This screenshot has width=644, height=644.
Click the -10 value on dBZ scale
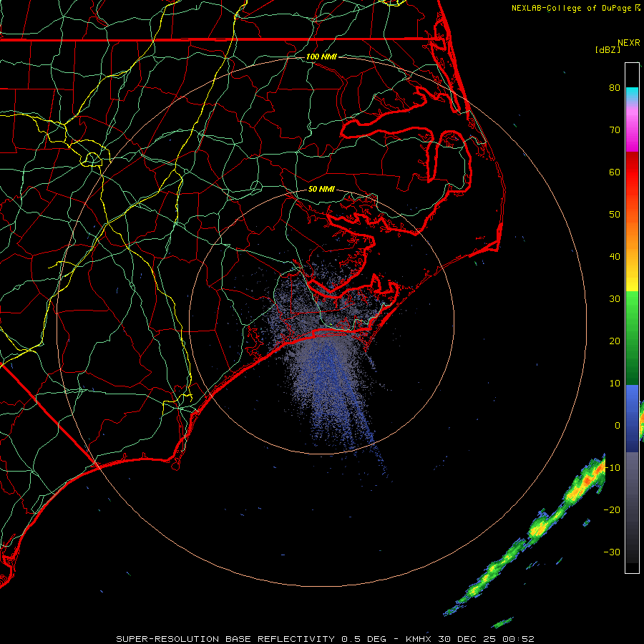(612, 468)
